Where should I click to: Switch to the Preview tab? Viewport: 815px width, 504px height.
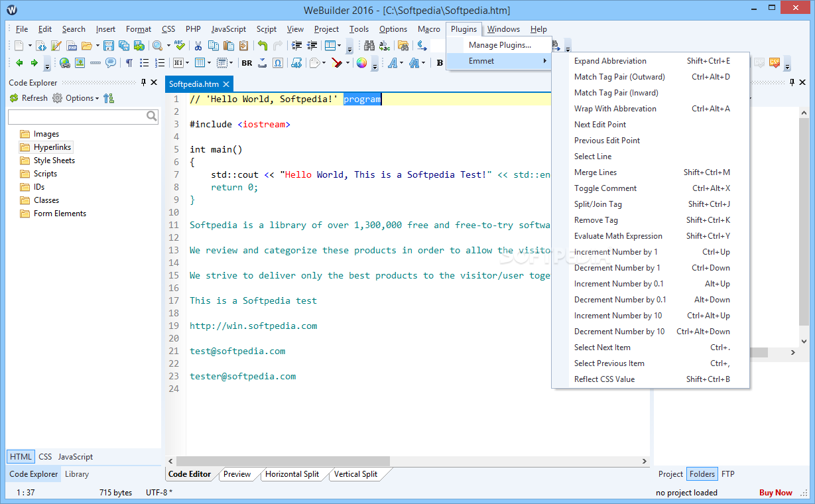pos(237,474)
